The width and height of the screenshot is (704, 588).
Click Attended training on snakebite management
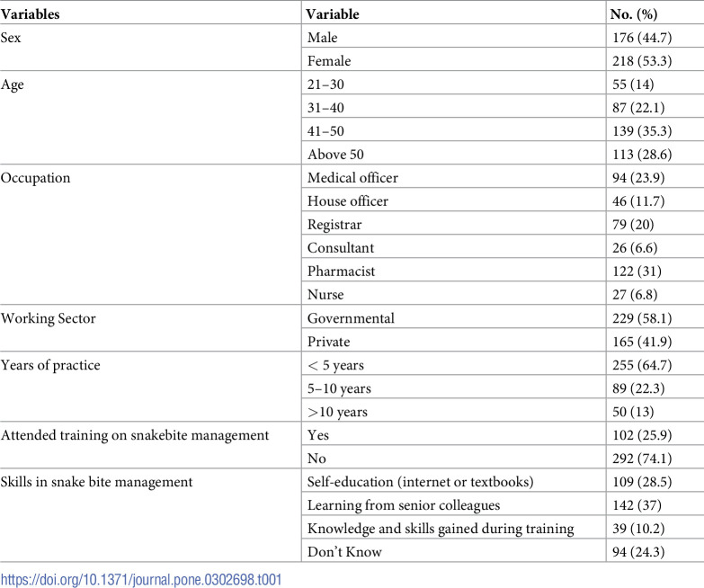pos(135,435)
